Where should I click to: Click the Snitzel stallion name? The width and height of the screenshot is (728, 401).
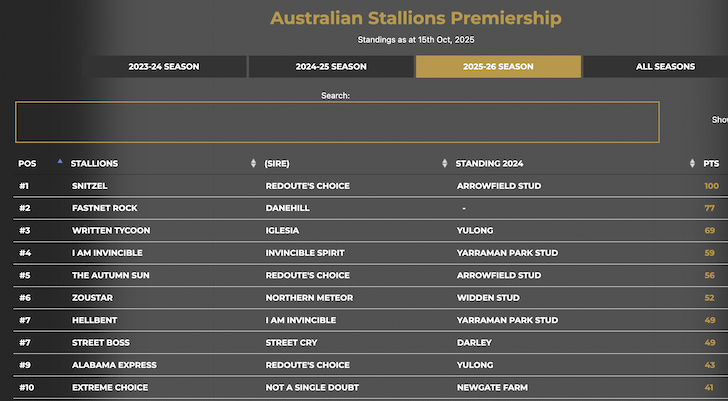click(x=88, y=186)
